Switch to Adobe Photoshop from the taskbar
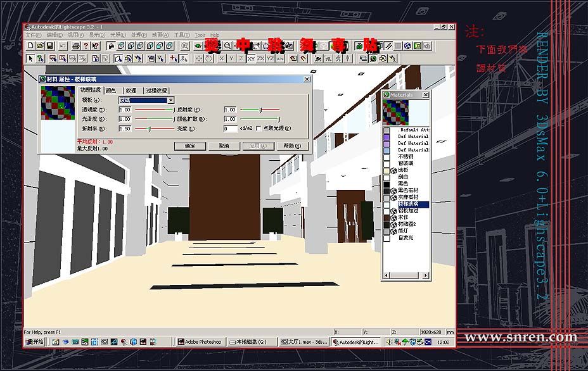The width and height of the screenshot is (588, 371). [x=201, y=342]
